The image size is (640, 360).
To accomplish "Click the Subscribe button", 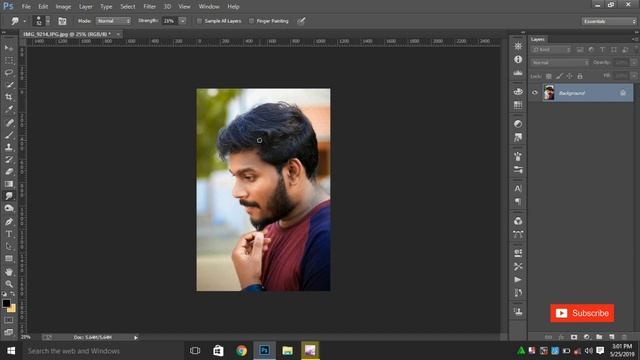I will pyautogui.click(x=582, y=313).
